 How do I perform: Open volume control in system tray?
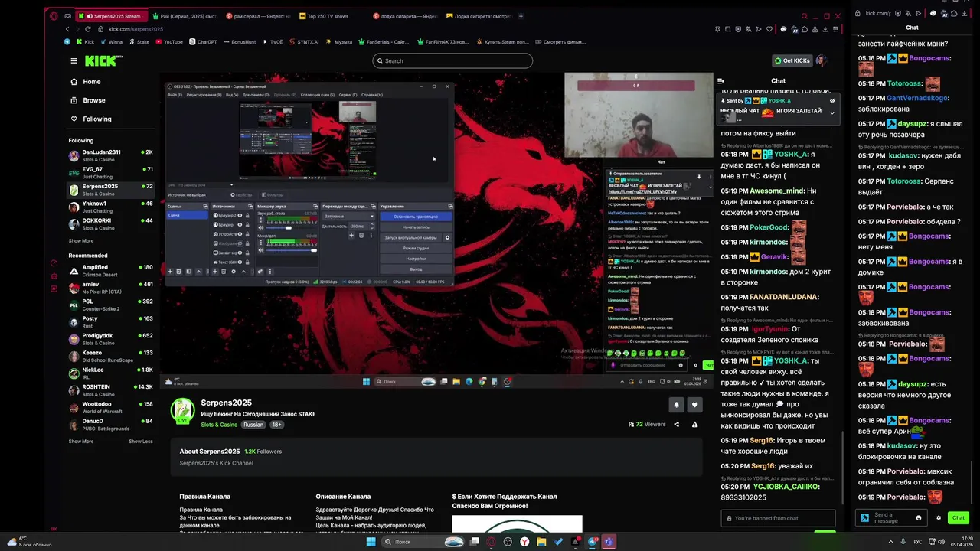pos(940,542)
